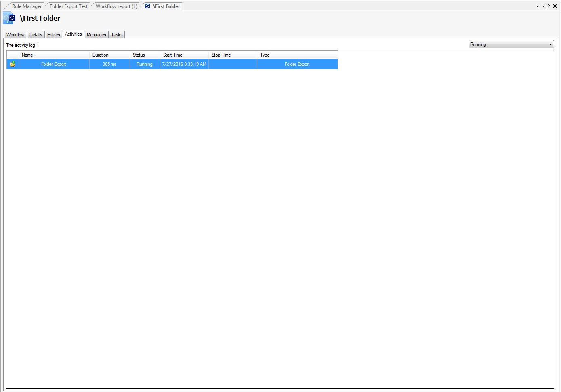Viewport: 561px width, 392px height.
Task: Open the Tasks sub-tab
Action: pos(117,35)
